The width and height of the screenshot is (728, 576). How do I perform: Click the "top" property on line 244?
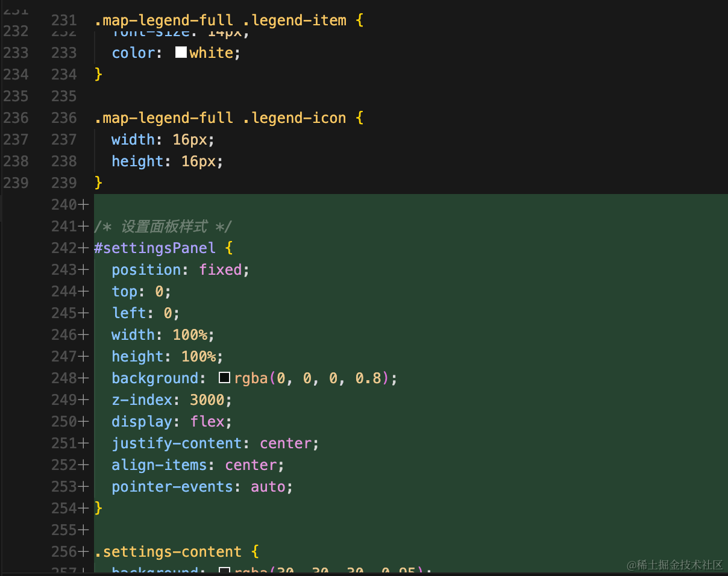[x=124, y=291]
